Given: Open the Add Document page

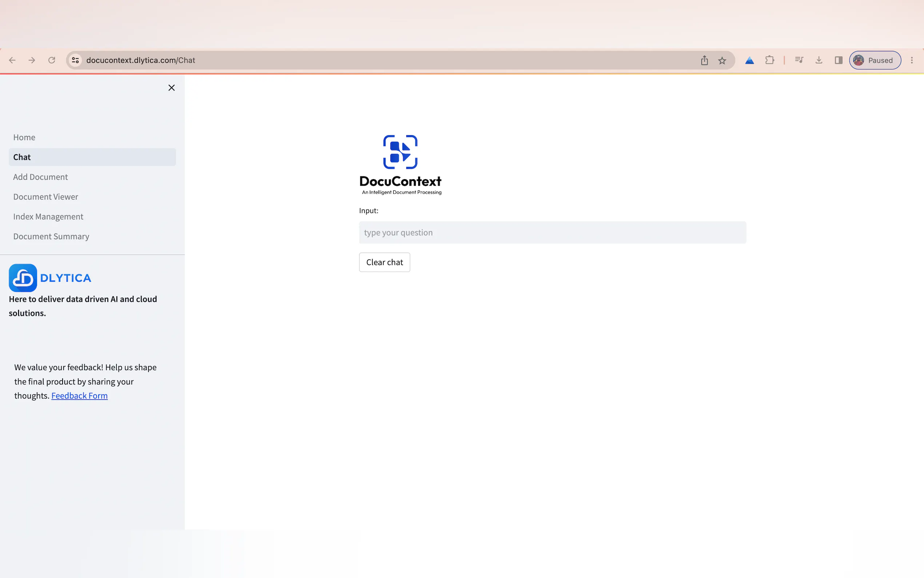Looking at the screenshot, I should (x=40, y=177).
